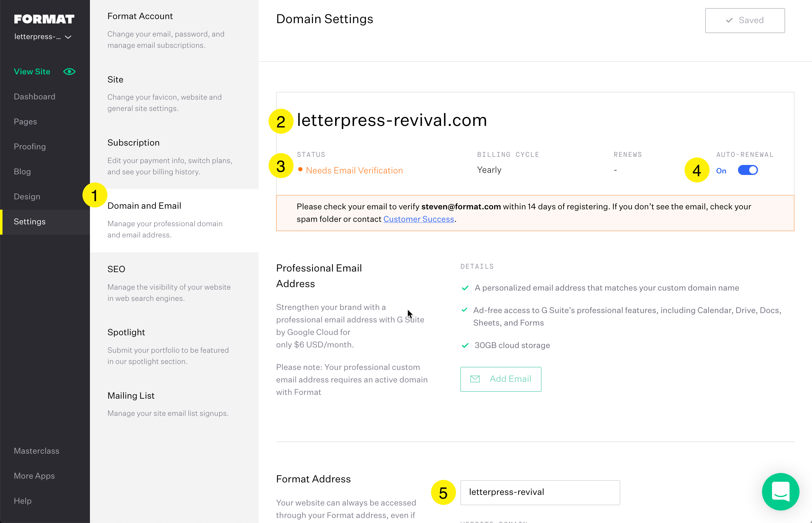Image resolution: width=812 pixels, height=523 pixels.
Task: Open Help in sidebar
Action: click(23, 501)
